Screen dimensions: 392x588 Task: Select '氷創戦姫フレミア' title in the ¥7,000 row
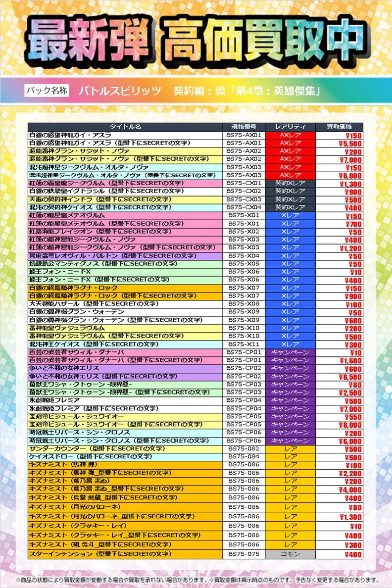tap(125, 409)
